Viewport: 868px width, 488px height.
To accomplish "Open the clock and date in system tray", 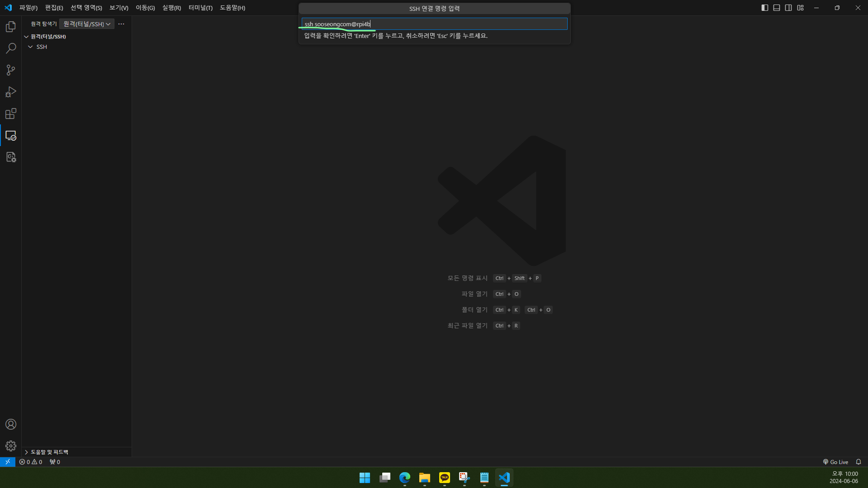I will (844, 478).
